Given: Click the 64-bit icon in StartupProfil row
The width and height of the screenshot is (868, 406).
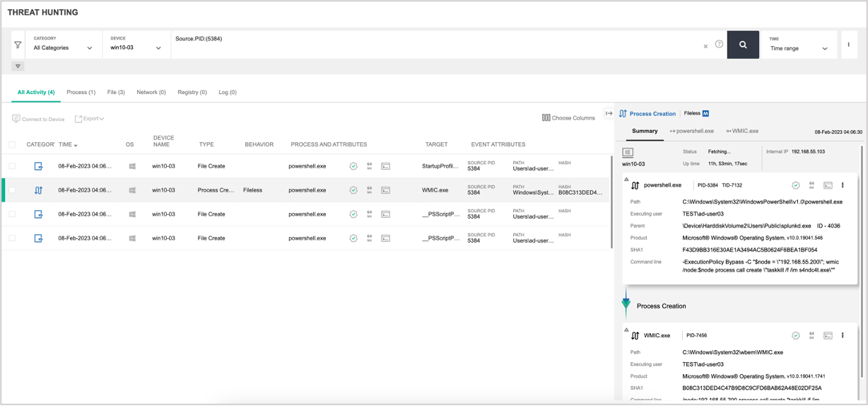Looking at the screenshot, I should point(369,166).
